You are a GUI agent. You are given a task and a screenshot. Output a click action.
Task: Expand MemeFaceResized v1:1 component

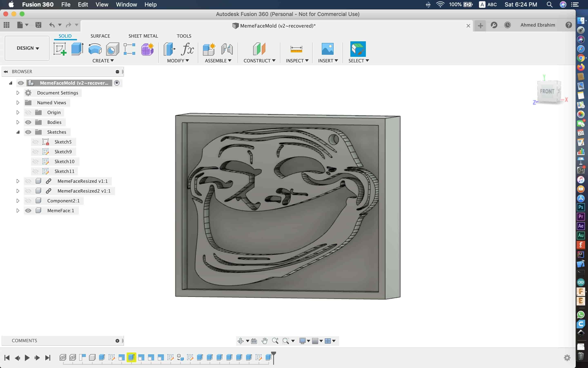click(18, 181)
